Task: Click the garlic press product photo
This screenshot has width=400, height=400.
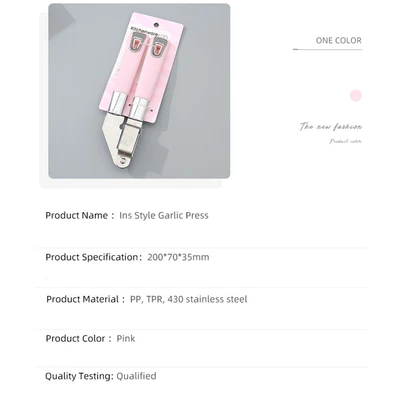Action: (139, 91)
